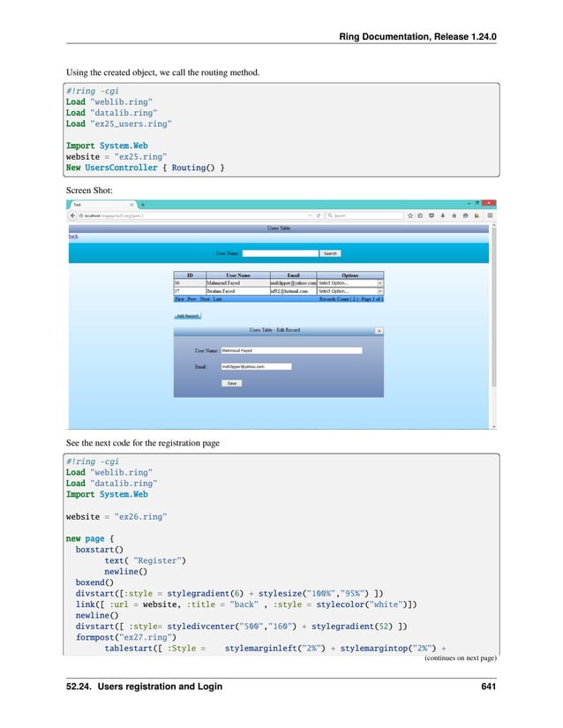Screen dimensions: 563x728
Task: Click the browser back arrow button
Action: click(x=72, y=215)
